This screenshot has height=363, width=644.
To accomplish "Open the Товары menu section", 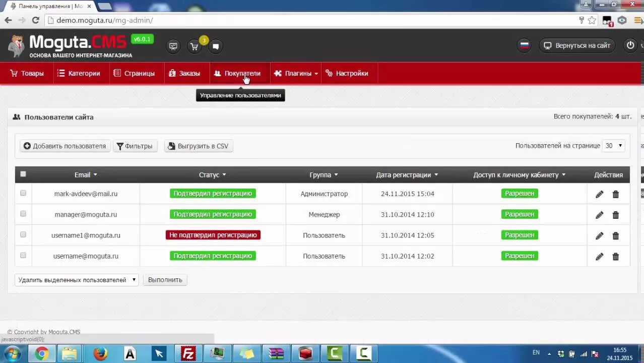I will tap(27, 73).
